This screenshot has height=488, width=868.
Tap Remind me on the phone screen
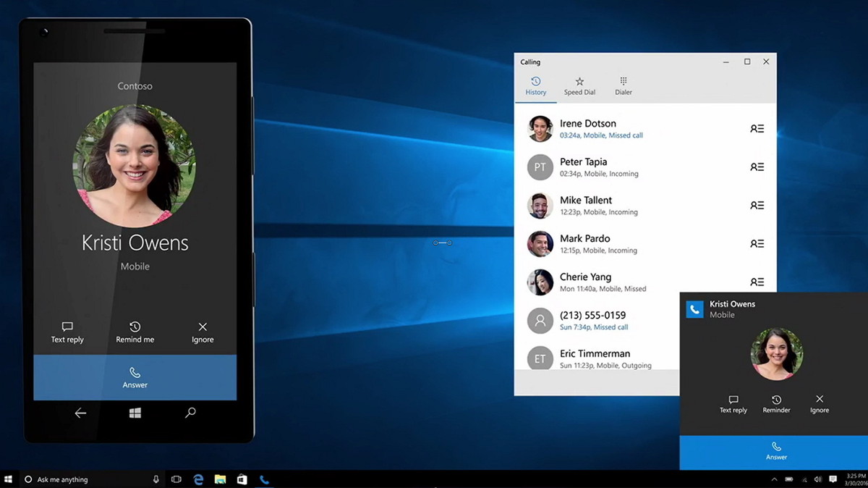135,332
